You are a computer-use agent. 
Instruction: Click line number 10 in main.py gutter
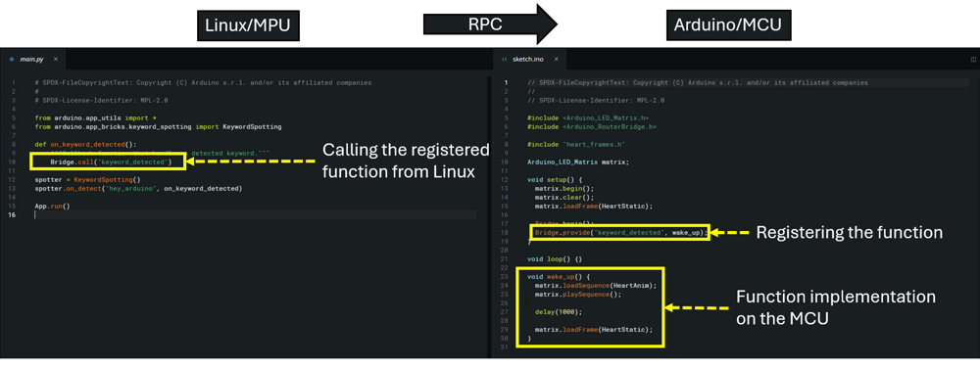click(x=13, y=162)
